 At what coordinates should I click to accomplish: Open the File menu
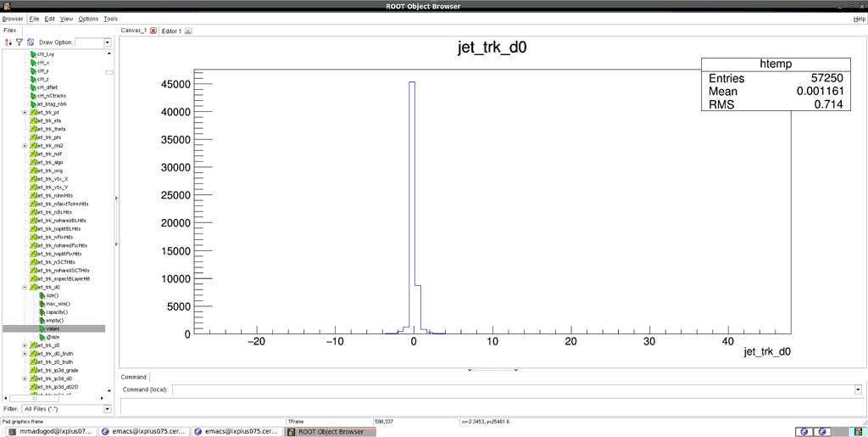(x=34, y=19)
